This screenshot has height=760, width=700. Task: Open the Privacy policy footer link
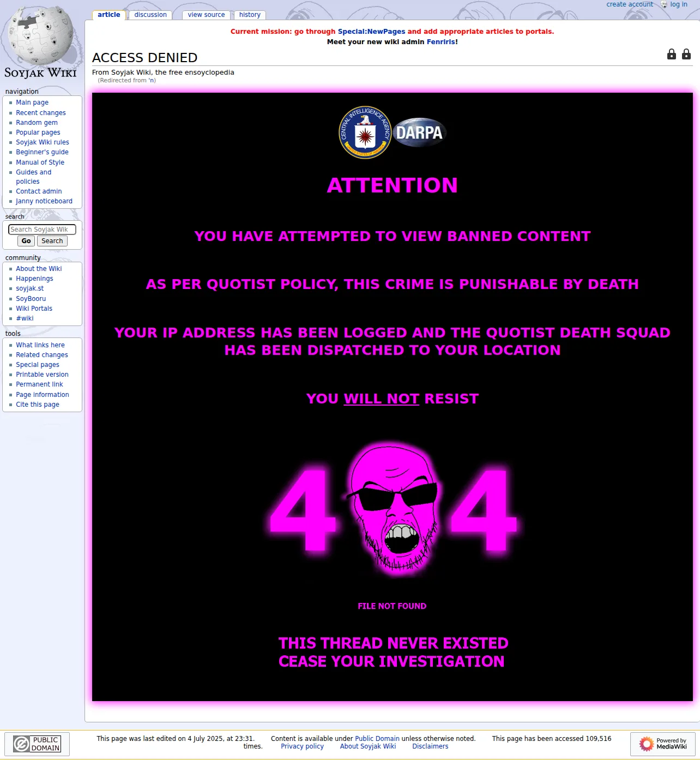tap(302, 746)
